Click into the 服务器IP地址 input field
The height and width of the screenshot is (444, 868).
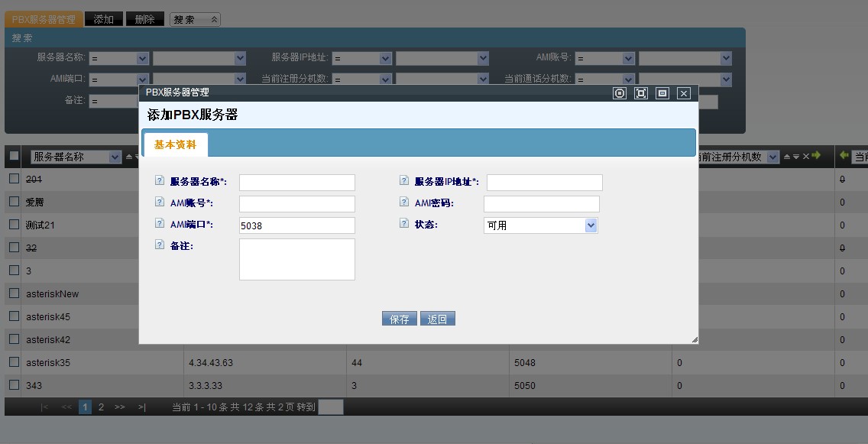544,183
